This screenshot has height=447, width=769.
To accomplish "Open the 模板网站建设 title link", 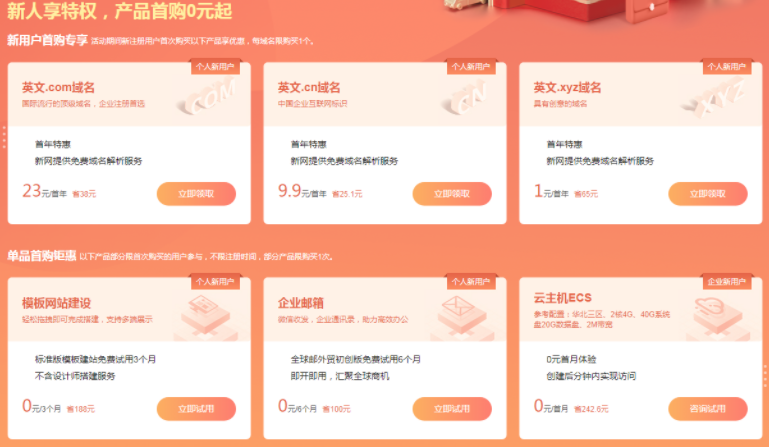I will 56,303.
